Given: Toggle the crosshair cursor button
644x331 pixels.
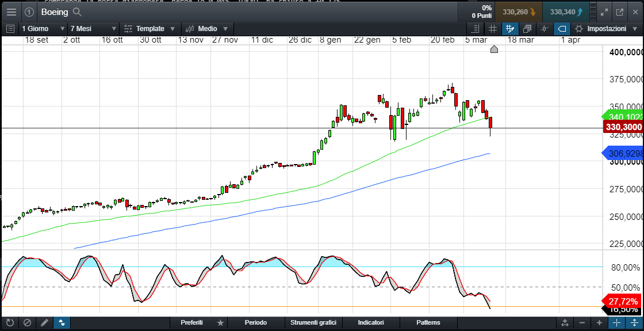Looking at the screenshot, I should tap(616, 323).
